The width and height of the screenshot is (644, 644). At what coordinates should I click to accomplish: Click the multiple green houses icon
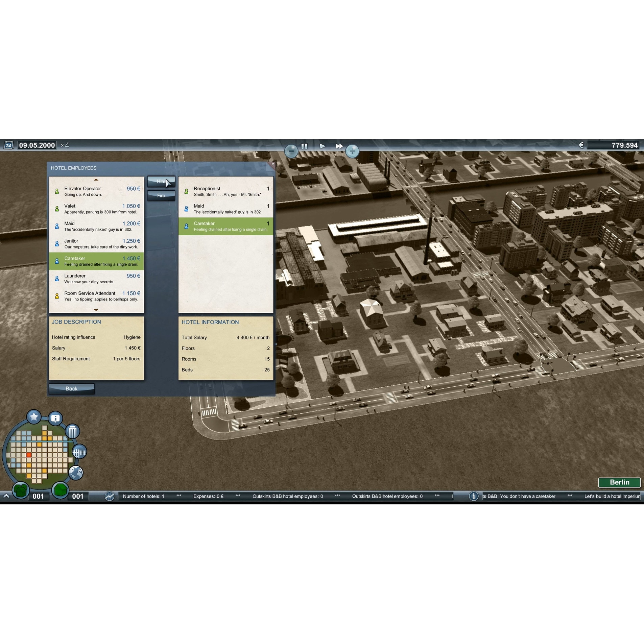tap(21, 490)
